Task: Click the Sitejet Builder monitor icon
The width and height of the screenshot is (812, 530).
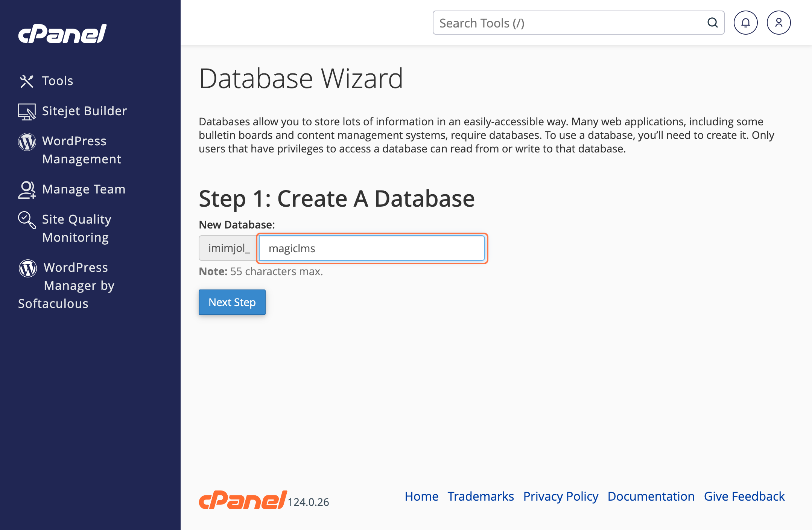Action: coord(27,111)
